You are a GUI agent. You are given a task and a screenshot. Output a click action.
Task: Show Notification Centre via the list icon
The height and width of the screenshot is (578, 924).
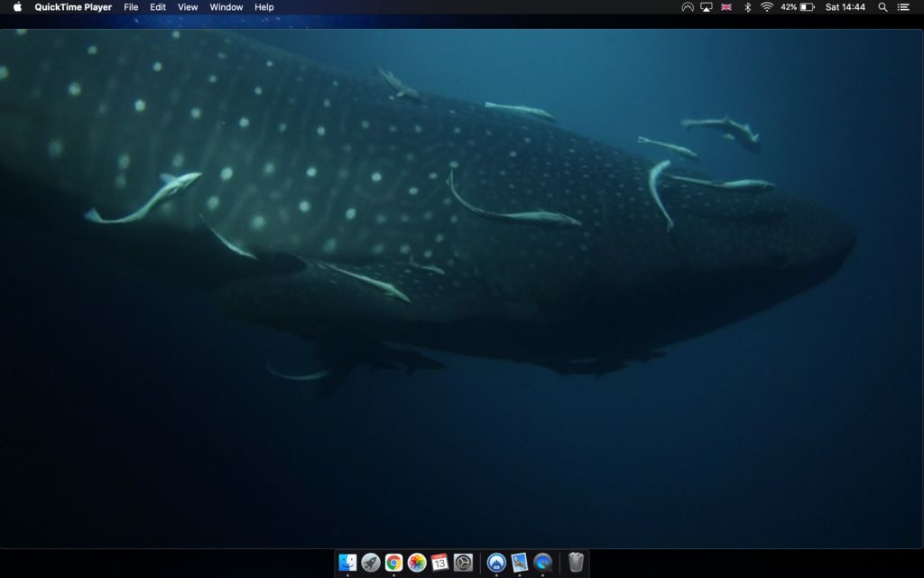coord(903,7)
